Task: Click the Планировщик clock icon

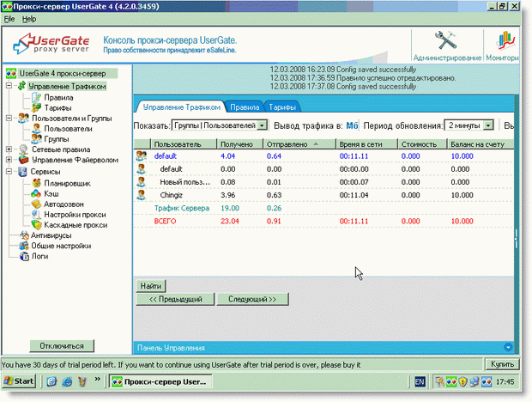Action: [x=36, y=183]
